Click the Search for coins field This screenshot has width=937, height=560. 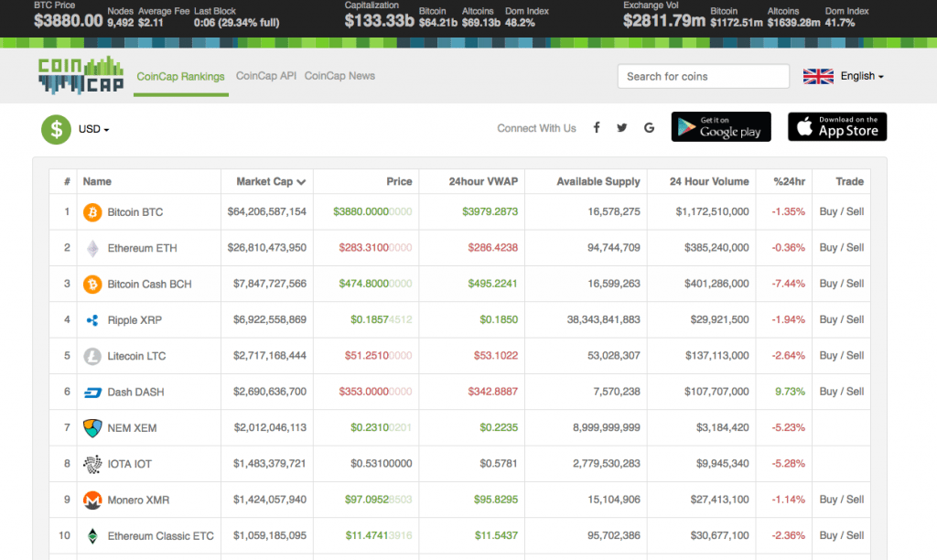click(x=704, y=77)
